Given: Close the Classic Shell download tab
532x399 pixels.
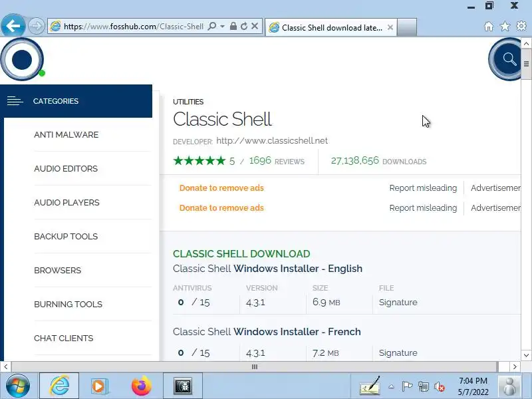Looking at the screenshot, I should point(390,27).
